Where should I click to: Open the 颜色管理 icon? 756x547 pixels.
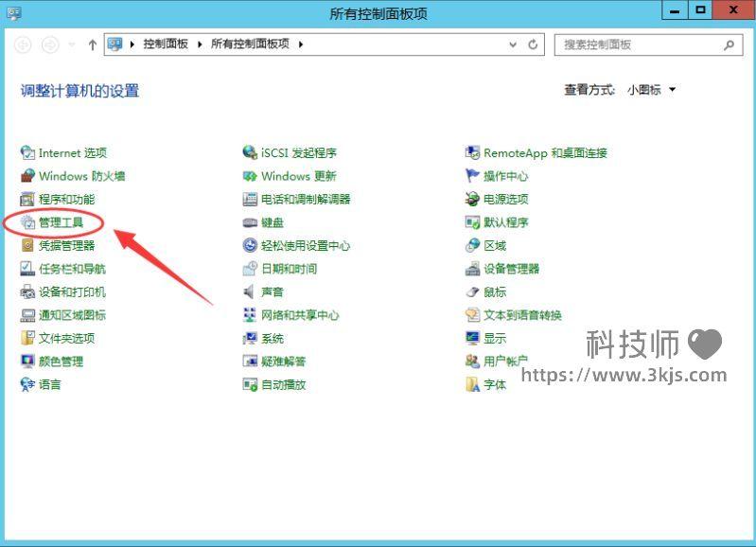(27, 362)
